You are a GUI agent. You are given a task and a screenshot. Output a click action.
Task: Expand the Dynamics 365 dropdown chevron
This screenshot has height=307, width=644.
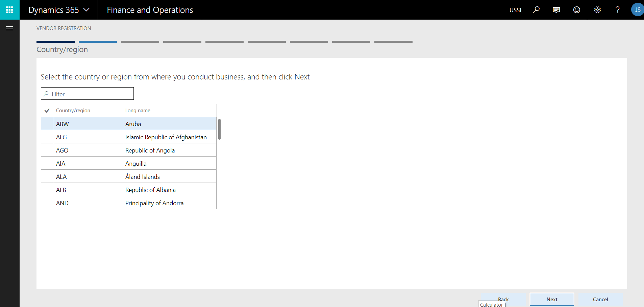click(x=86, y=10)
